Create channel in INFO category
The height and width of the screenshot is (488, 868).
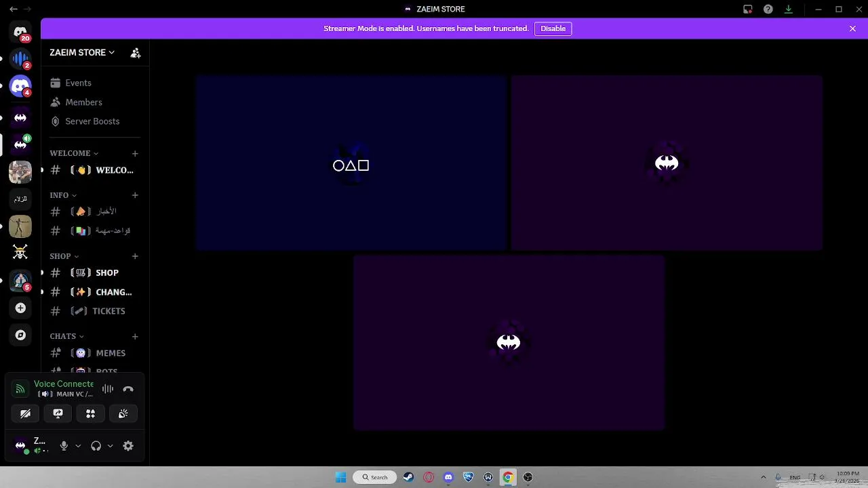pos(135,195)
